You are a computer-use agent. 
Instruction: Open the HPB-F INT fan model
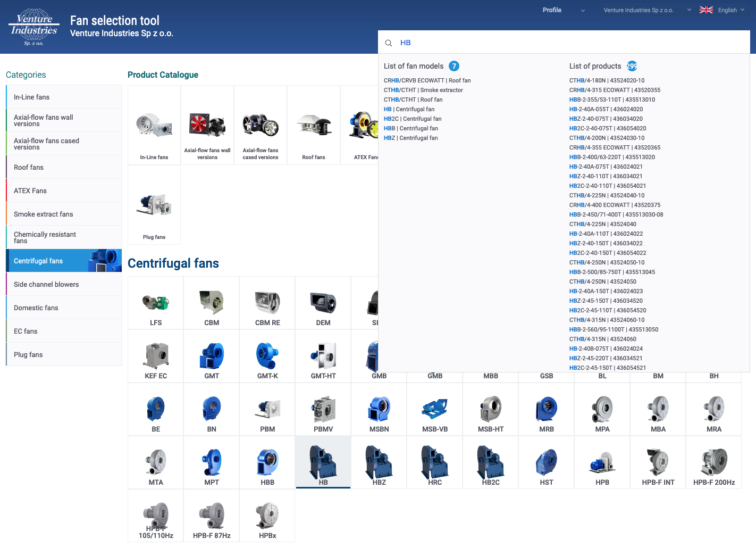pyautogui.click(x=658, y=462)
